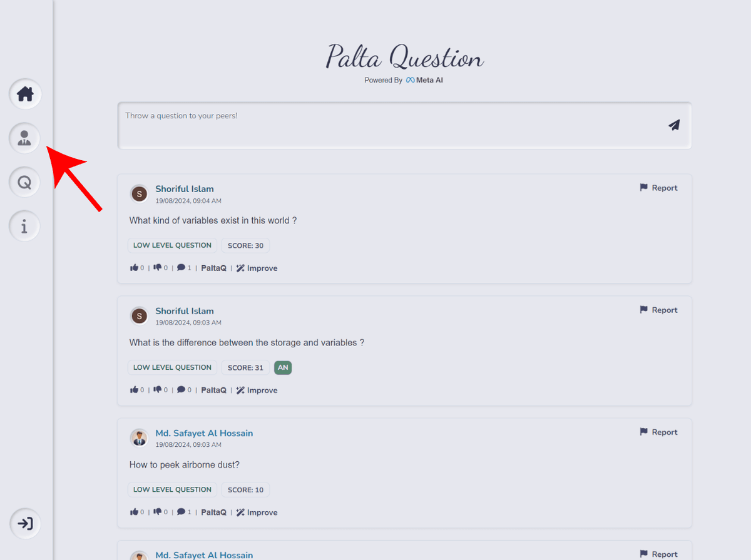Screen dimensions: 751x560
Task: Open the info icon in the sidebar
Action: pos(24,226)
